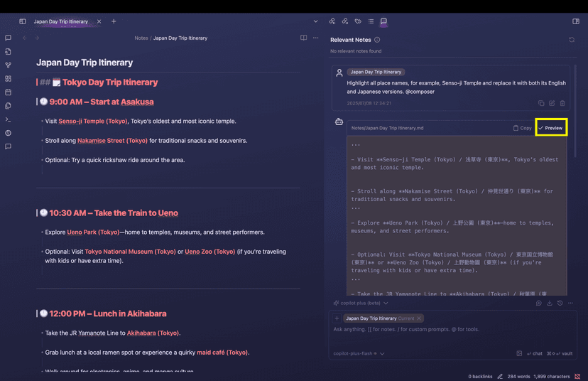
Task: Toggle the right sidebar panel
Action: point(575,21)
